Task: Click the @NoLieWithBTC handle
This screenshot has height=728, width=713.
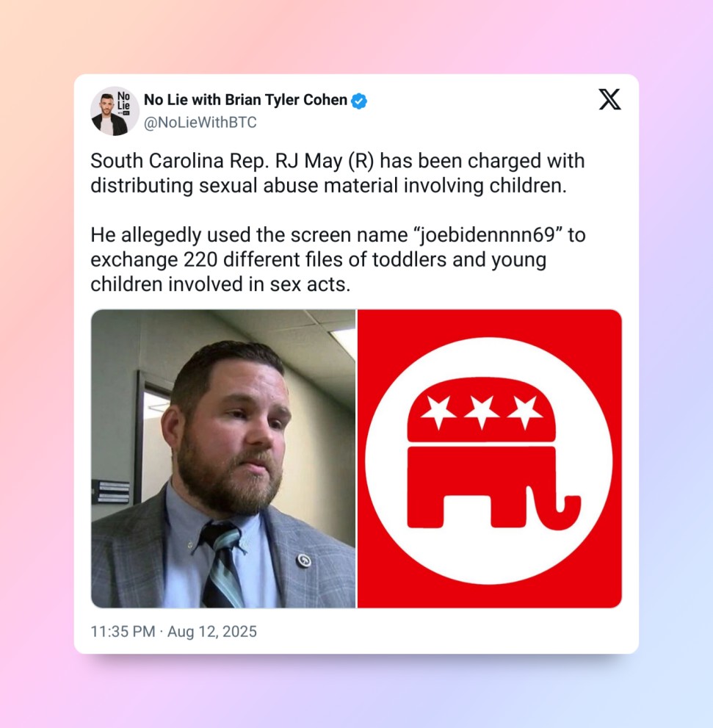Action: pos(200,123)
